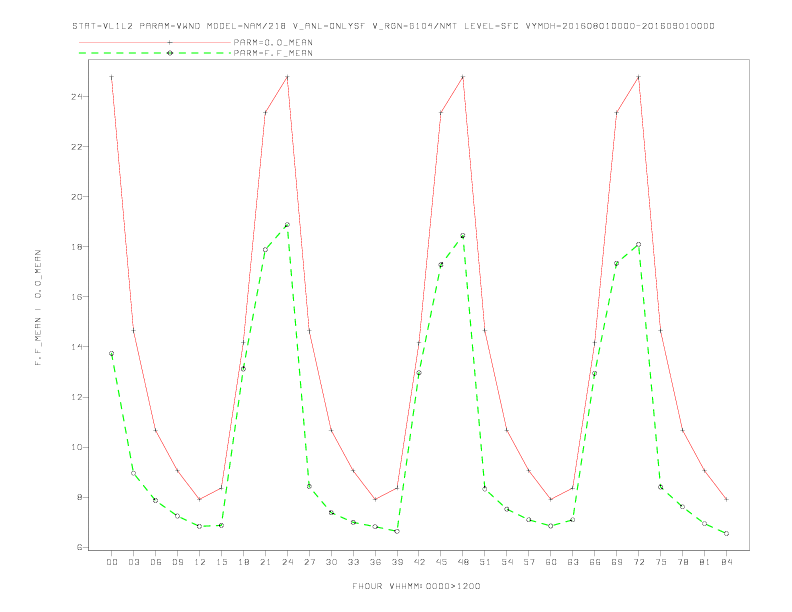Click x-axis tick label 72
This screenshot has width=792, height=612.
coord(639,562)
